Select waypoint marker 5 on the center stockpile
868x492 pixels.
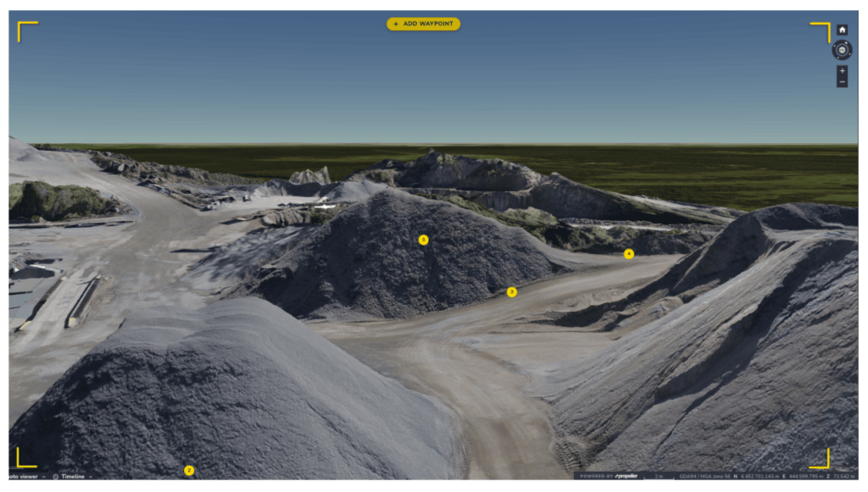[423, 240]
